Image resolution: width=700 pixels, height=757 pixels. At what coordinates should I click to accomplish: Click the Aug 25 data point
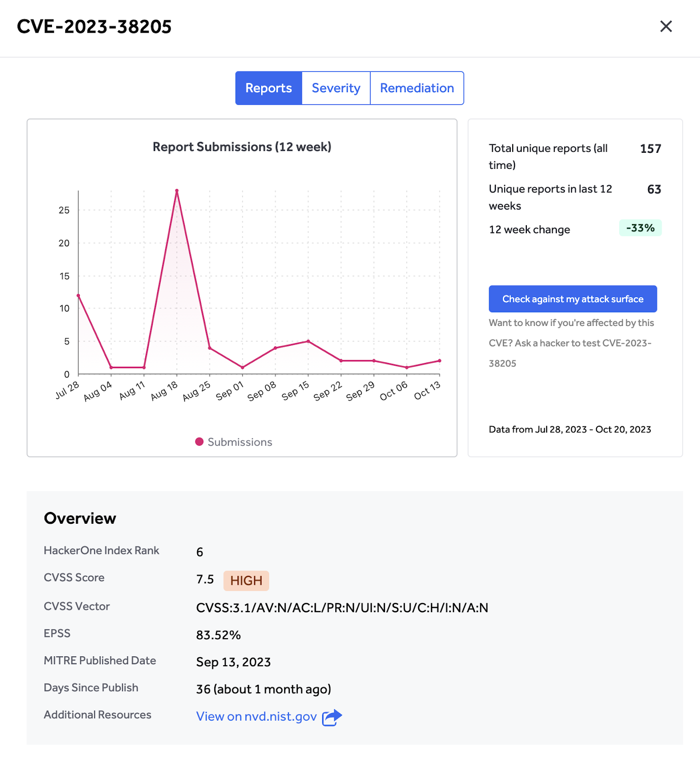coord(210,348)
